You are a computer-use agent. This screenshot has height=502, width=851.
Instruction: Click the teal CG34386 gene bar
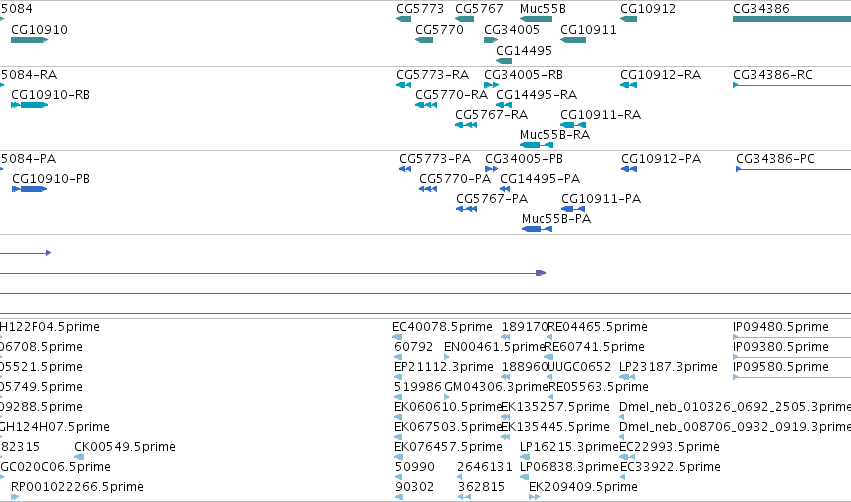click(792, 19)
